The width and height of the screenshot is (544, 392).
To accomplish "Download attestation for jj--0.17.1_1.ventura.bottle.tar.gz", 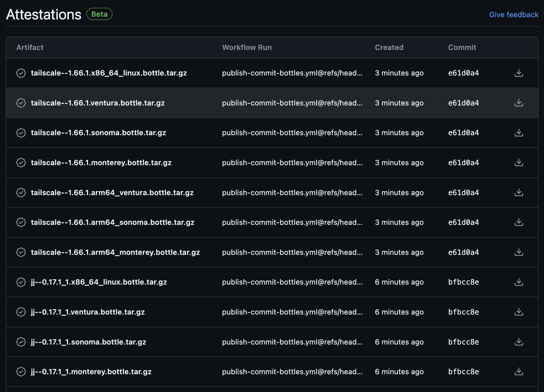I will pos(519,312).
